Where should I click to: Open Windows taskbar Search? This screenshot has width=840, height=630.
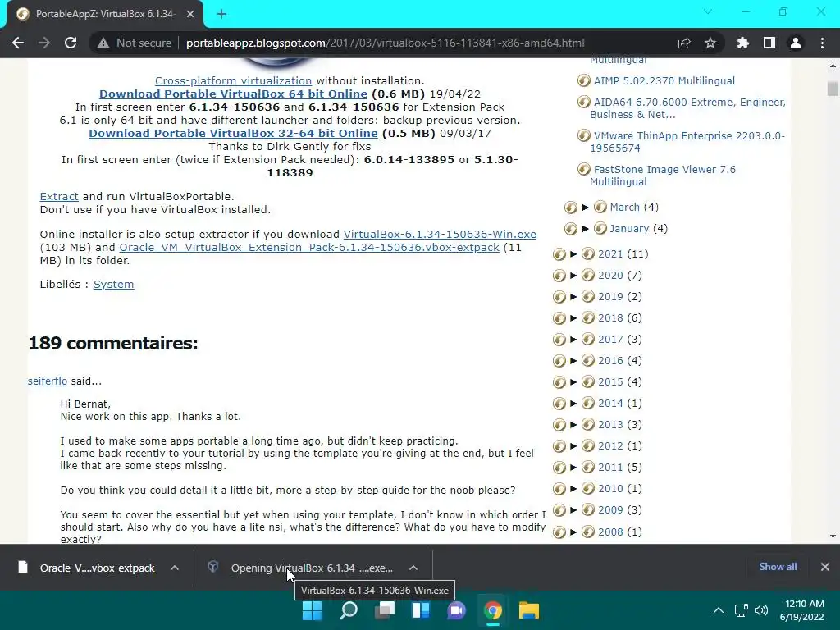pyautogui.click(x=348, y=610)
